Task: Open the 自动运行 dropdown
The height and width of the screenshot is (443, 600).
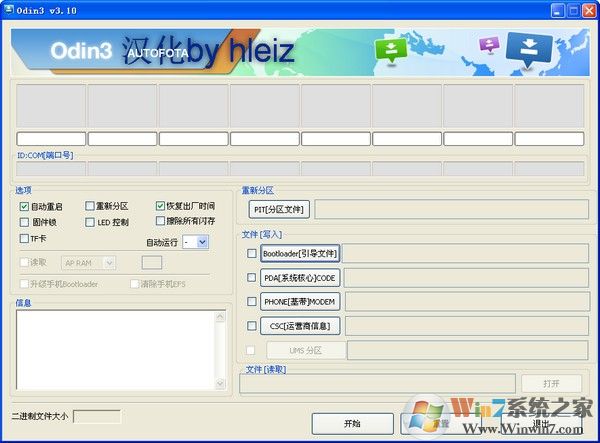Action: [x=202, y=242]
